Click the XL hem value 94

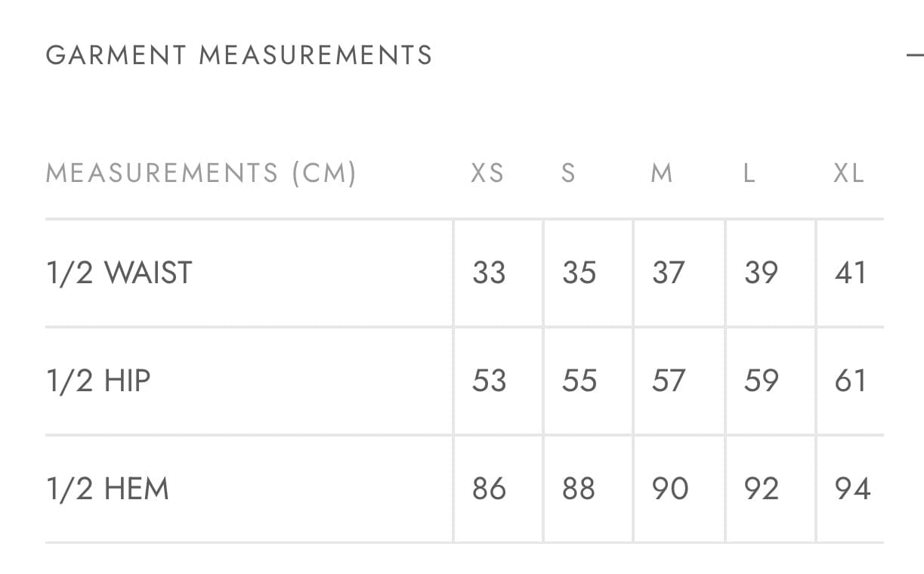(852, 489)
